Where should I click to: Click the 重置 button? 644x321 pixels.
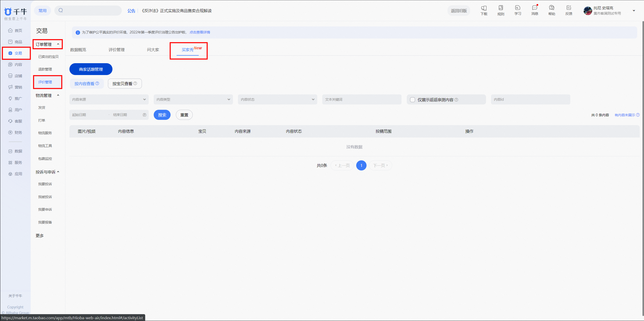184,115
